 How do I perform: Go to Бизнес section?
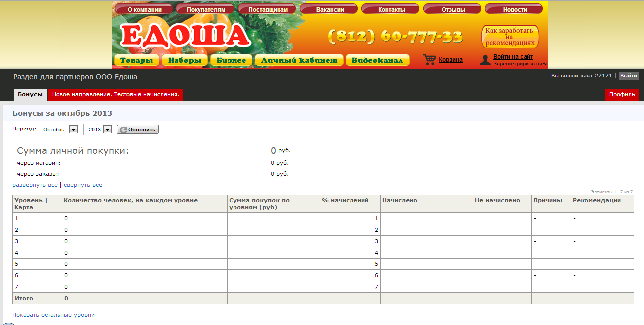click(231, 60)
